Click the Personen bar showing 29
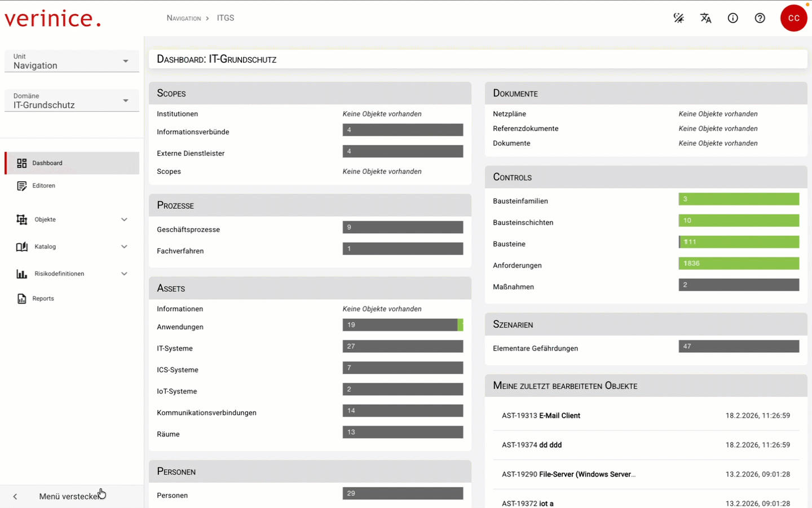The image size is (812, 508). (403, 493)
